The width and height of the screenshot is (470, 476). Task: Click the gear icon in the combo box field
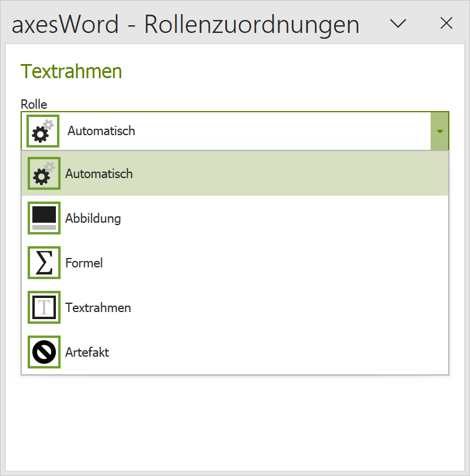point(43,131)
